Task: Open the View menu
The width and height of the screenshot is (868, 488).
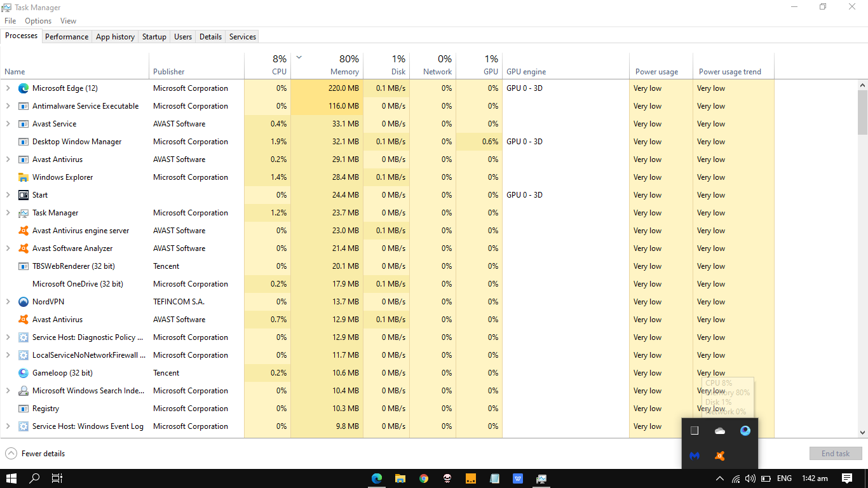Action: (x=68, y=21)
